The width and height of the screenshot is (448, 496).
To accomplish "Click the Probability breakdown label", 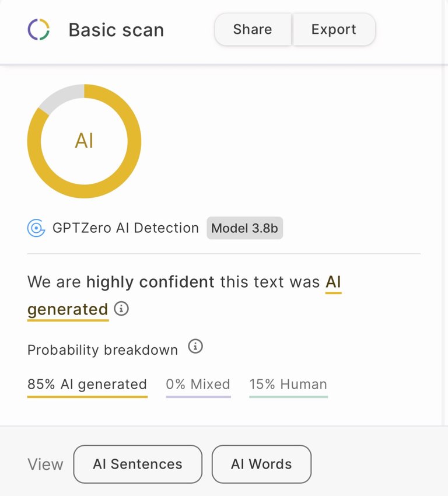I will (103, 350).
